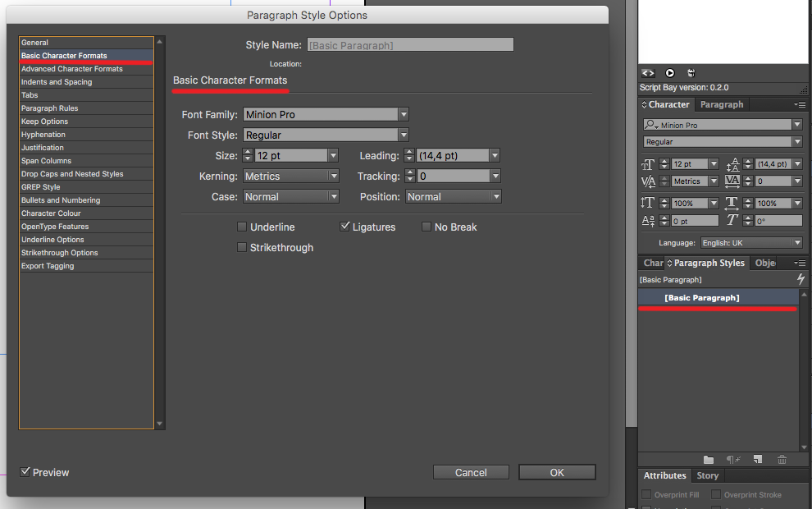Click the Script Bay trash icon
The width and height of the screenshot is (812, 509).
[x=691, y=73]
